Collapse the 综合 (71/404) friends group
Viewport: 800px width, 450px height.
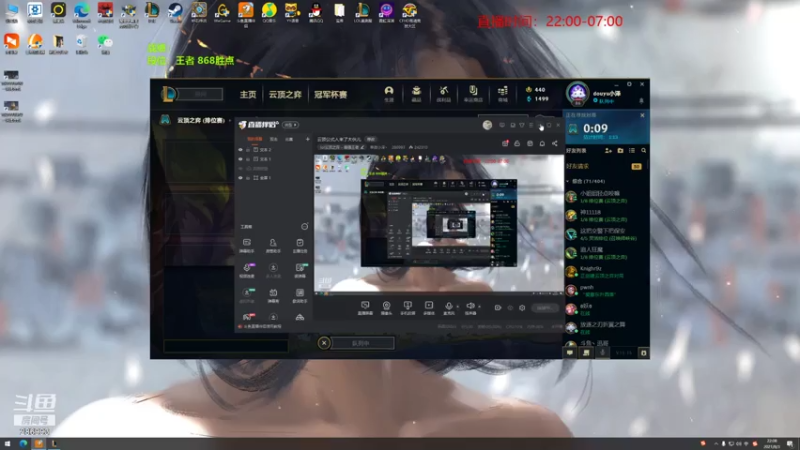click(568, 181)
